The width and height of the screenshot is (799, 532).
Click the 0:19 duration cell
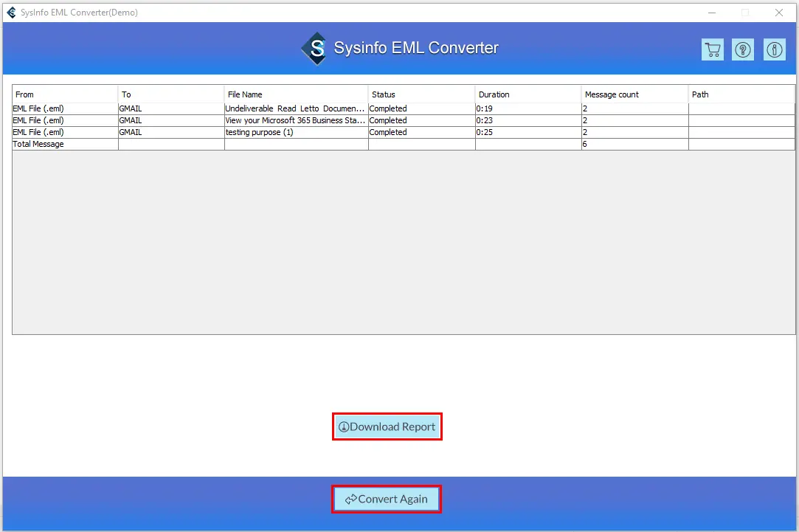(x=528, y=108)
